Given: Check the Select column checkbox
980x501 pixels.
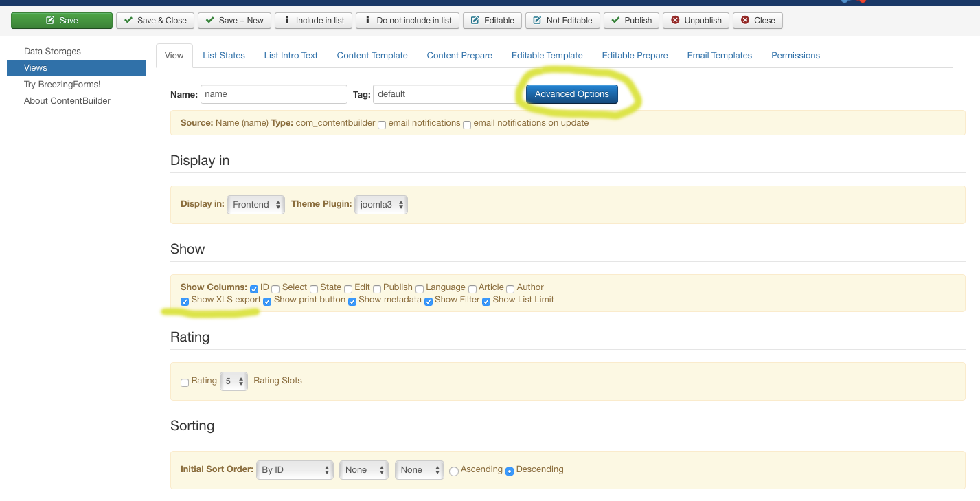Looking at the screenshot, I should [x=275, y=289].
